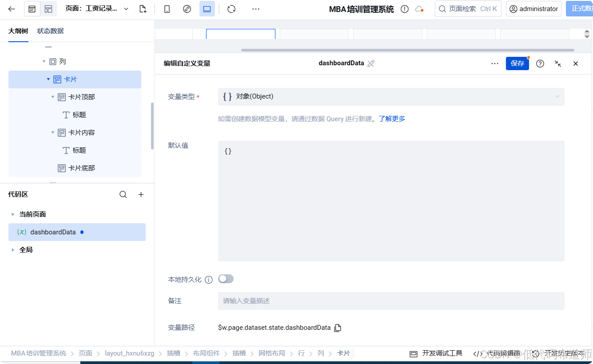This screenshot has height=364, width=593.
Task: Click the outline tree vertical scrollbar
Action: pyautogui.click(x=152, y=126)
